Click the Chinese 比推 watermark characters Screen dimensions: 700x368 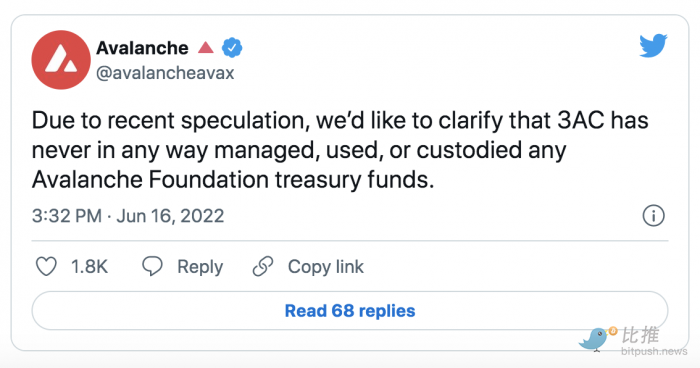[x=641, y=335]
